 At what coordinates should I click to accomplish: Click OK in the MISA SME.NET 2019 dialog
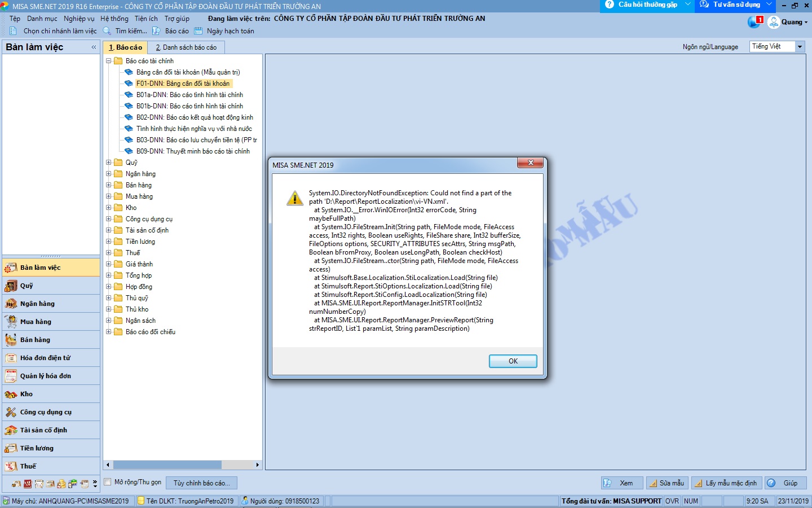click(513, 361)
